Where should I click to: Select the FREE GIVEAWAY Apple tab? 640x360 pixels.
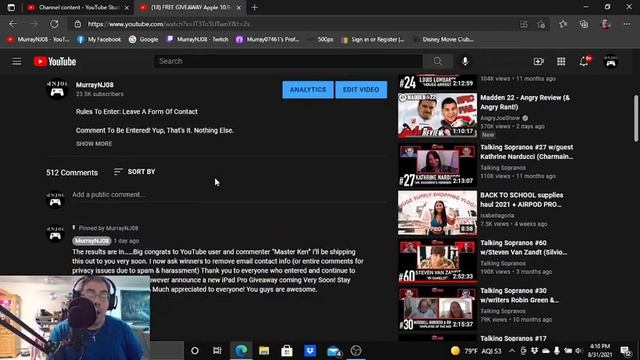[x=190, y=7]
